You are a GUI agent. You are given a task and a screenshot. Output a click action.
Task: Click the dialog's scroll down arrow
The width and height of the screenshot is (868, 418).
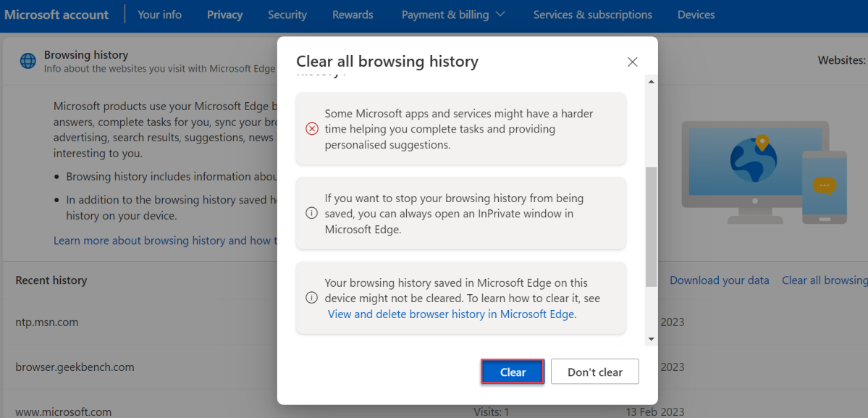[x=651, y=339]
